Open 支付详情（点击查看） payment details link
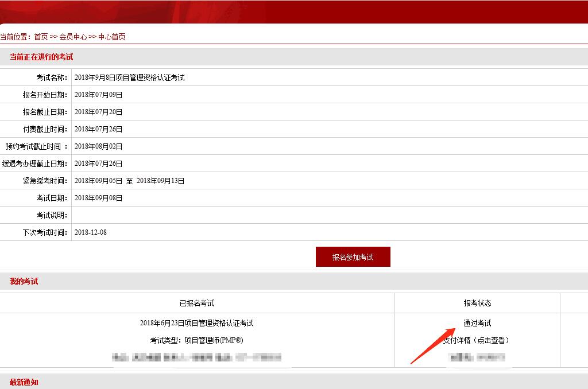588x389 pixels. 477,340
